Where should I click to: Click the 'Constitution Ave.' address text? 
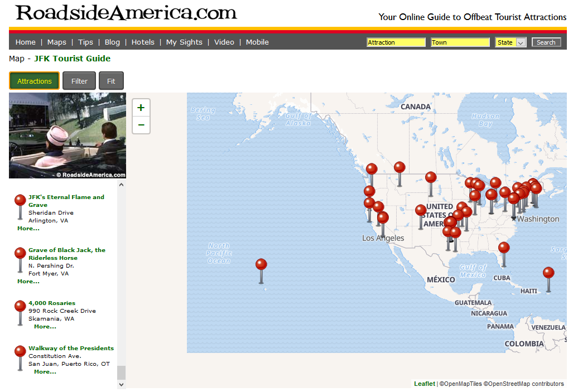[55, 356]
